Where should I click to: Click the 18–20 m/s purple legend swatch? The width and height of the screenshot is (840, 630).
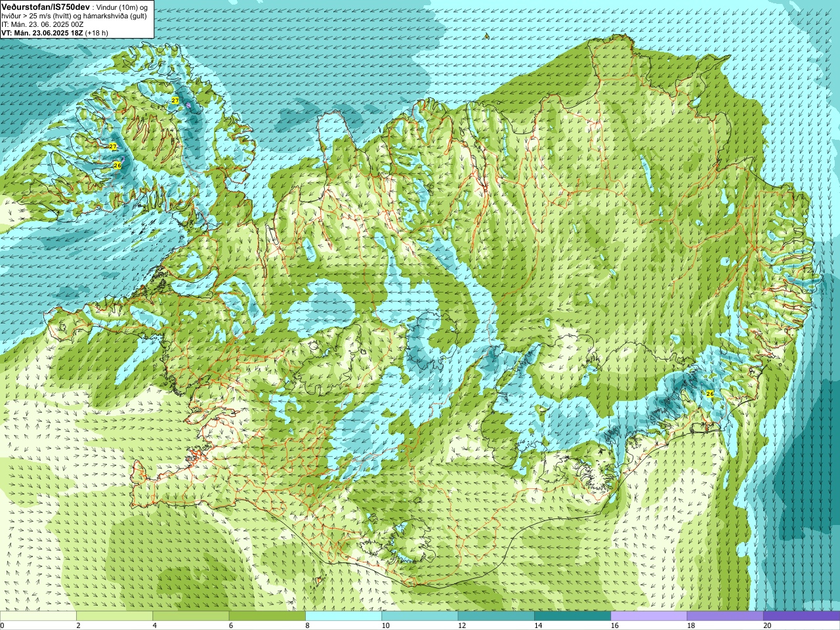click(725, 616)
